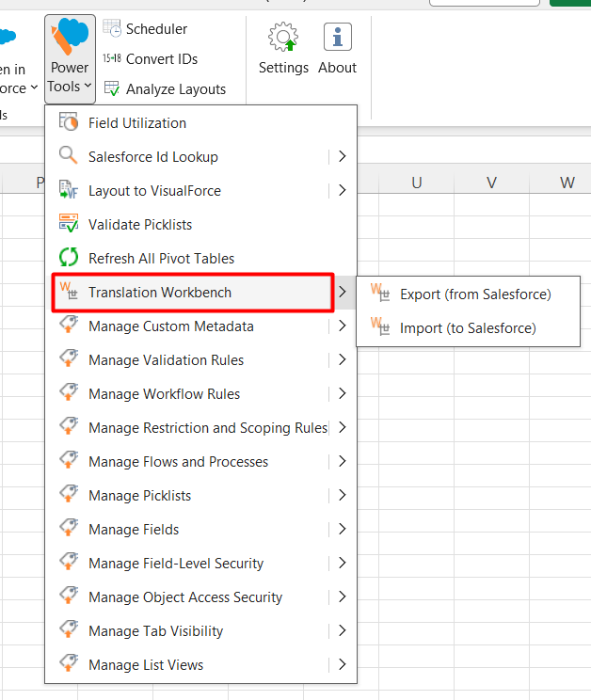The height and width of the screenshot is (700, 591).
Task: Click the Field Utilization pie icon
Action: coord(69,123)
